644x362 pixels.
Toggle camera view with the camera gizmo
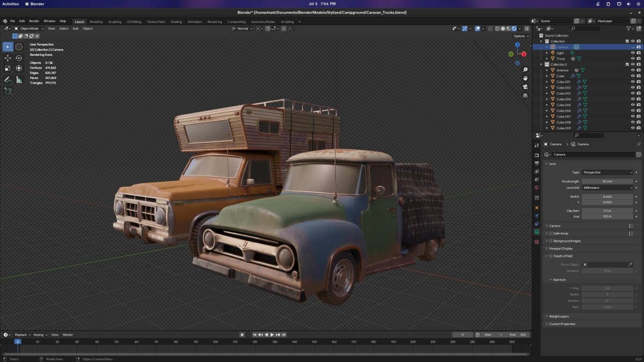[525, 87]
